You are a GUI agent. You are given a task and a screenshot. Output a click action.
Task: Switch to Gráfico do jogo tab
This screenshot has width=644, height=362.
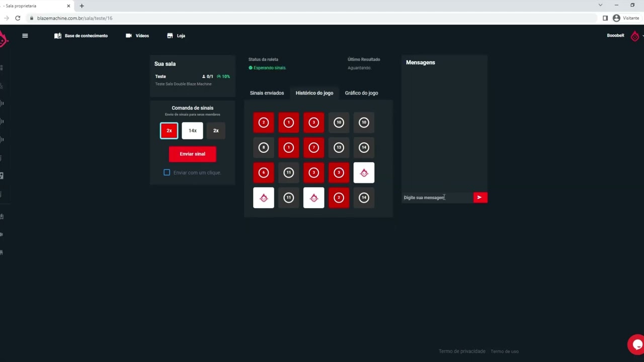[361, 93]
